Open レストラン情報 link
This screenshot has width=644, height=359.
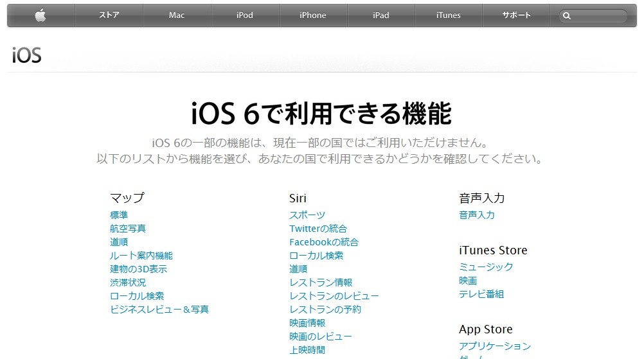321,283
